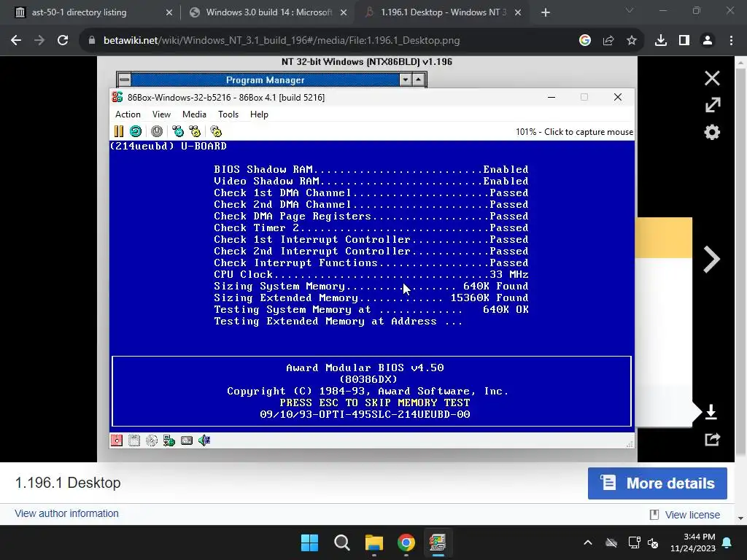Image resolution: width=747 pixels, height=560 pixels.
Task: Open Windows taskbar search
Action: click(x=342, y=542)
